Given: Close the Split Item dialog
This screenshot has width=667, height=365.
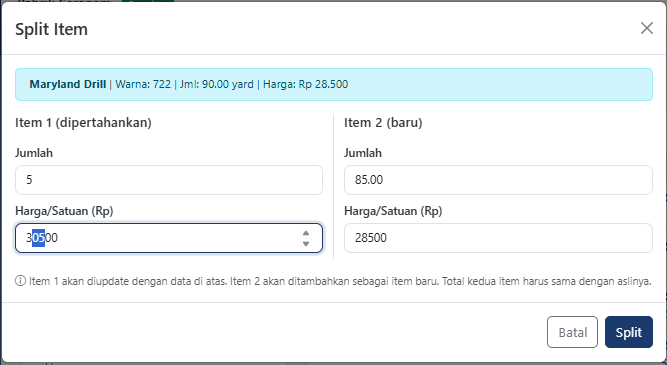Looking at the screenshot, I should [x=647, y=28].
